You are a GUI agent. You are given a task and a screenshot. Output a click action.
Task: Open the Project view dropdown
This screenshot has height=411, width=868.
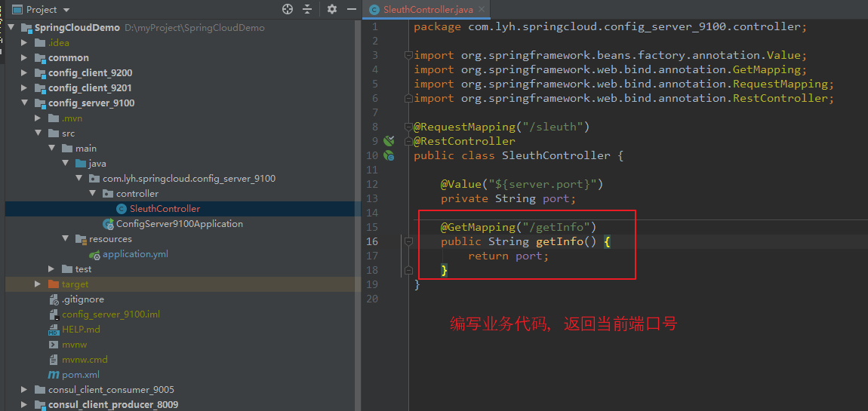tap(67, 10)
